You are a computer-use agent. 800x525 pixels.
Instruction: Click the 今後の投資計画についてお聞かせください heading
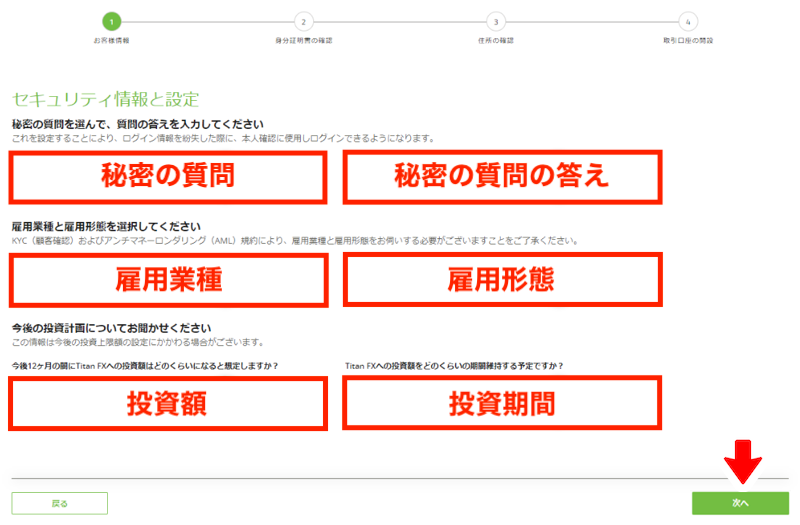pyautogui.click(x=111, y=328)
